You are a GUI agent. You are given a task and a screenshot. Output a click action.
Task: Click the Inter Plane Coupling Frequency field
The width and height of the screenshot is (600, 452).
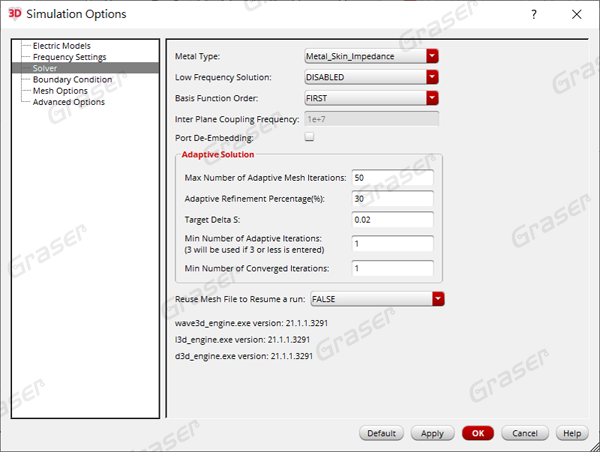point(372,119)
